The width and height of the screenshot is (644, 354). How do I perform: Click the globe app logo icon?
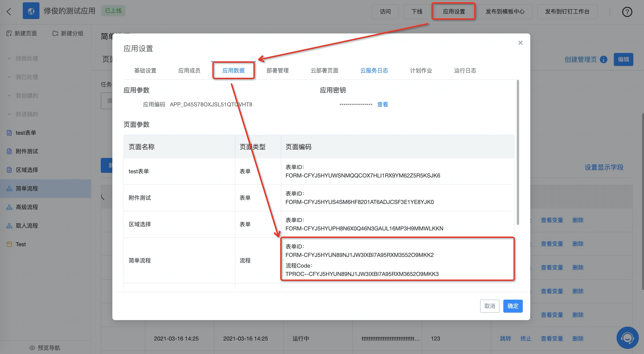click(31, 11)
